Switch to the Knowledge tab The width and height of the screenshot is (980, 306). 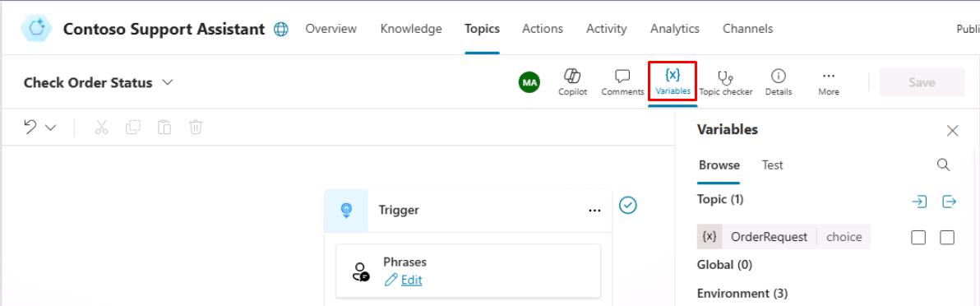(410, 29)
